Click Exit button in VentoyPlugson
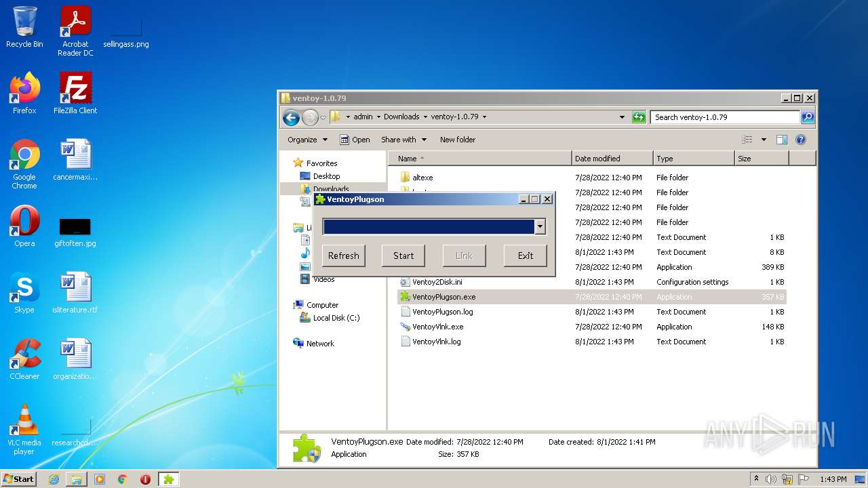The image size is (868, 488). tap(526, 256)
